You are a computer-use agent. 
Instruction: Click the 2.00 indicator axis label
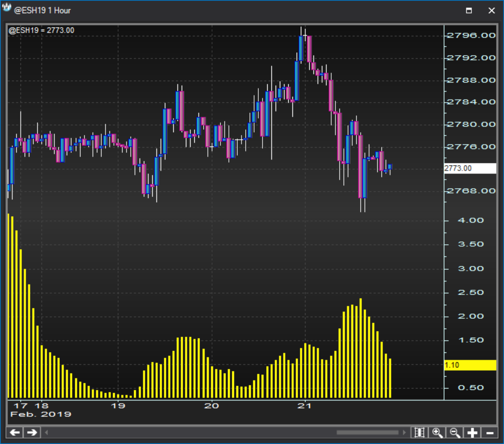click(470, 317)
